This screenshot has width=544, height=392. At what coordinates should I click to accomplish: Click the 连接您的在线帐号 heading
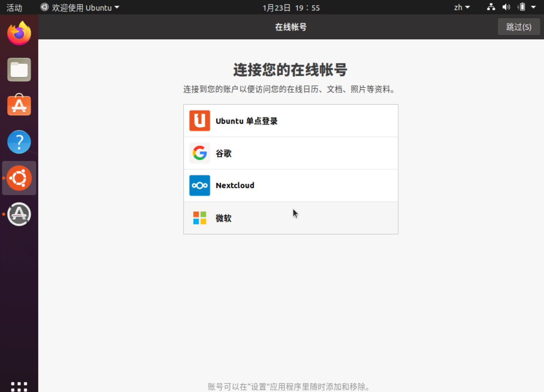(x=290, y=70)
